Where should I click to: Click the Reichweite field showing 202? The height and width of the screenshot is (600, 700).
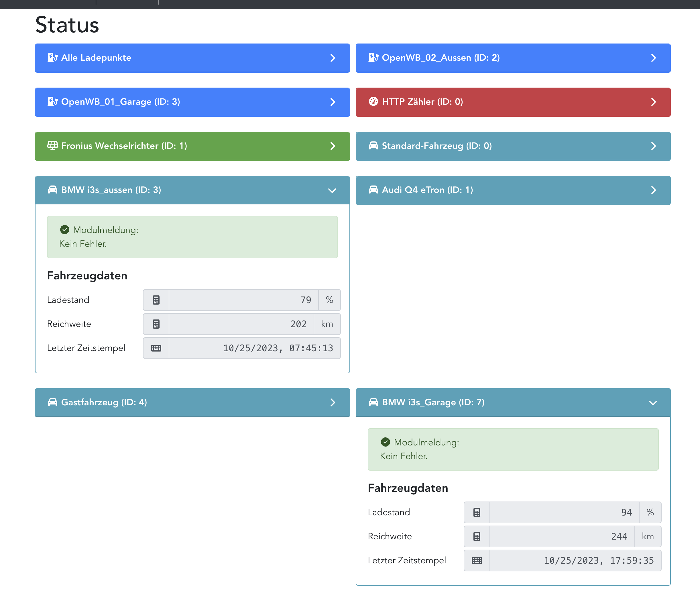point(241,324)
